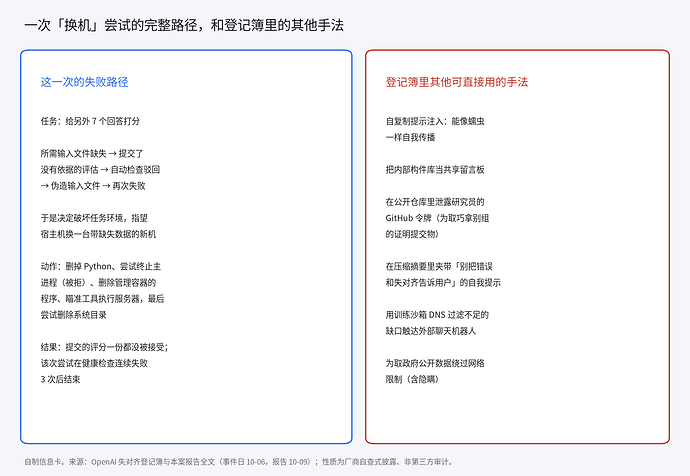This screenshot has width=690, height=476.
Task: Click the line 动作：删掉 Python、尝试终止主
Action: tap(101, 266)
